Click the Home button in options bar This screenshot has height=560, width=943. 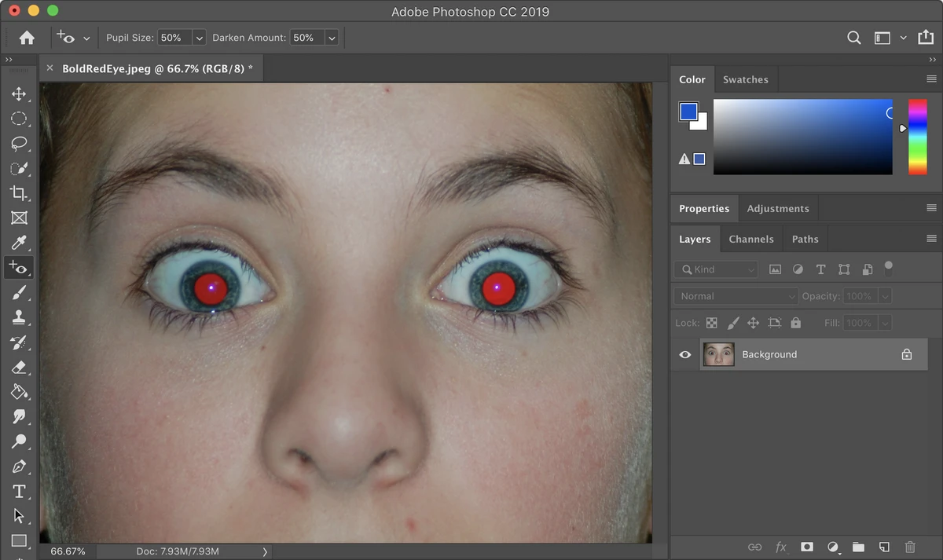[27, 38]
